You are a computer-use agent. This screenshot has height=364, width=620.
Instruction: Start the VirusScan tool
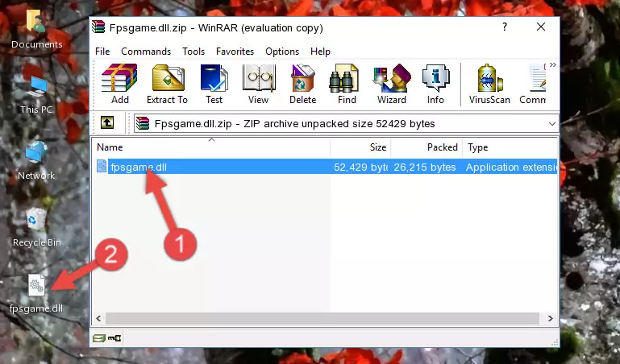(x=489, y=84)
